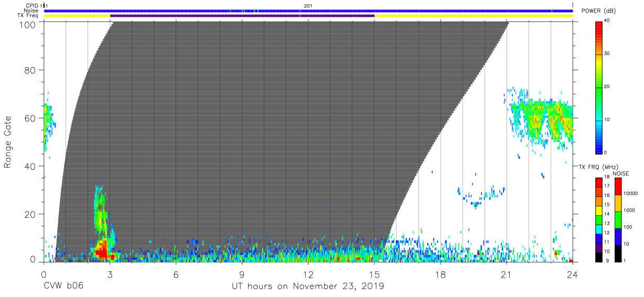Click the green segment of the NOISE colorbar

(x=618, y=220)
